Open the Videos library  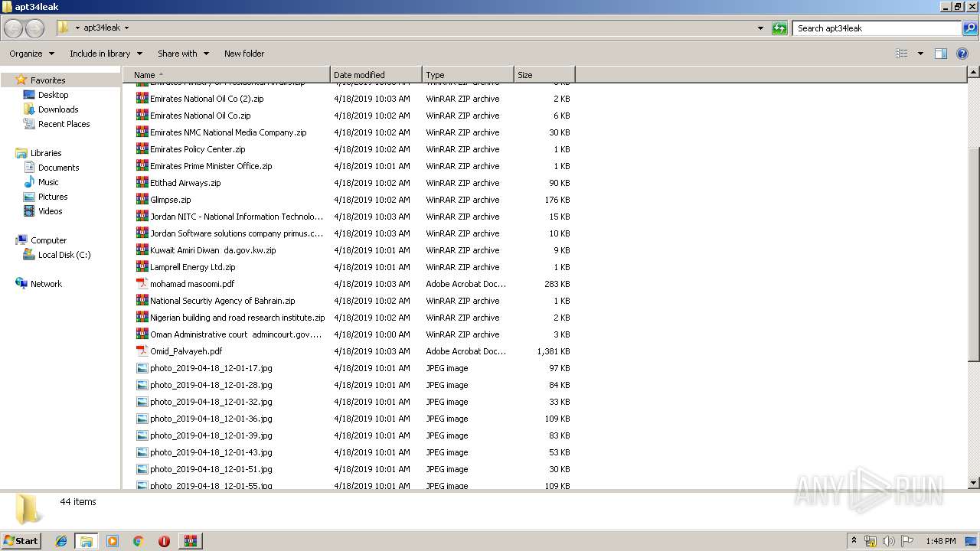click(50, 211)
